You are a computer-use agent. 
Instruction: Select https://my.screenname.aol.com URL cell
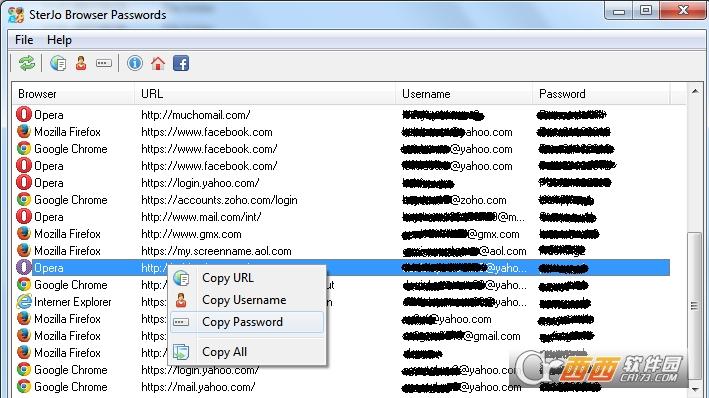coord(216,251)
